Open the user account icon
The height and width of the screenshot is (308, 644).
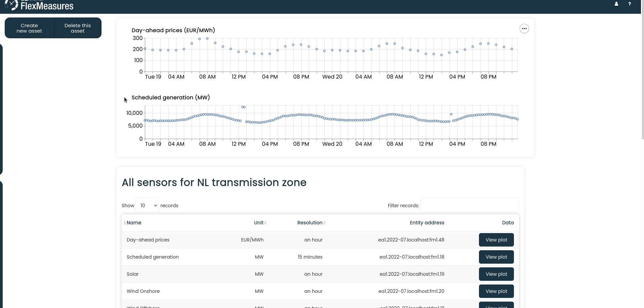pyautogui.click(x=616, y=4)
